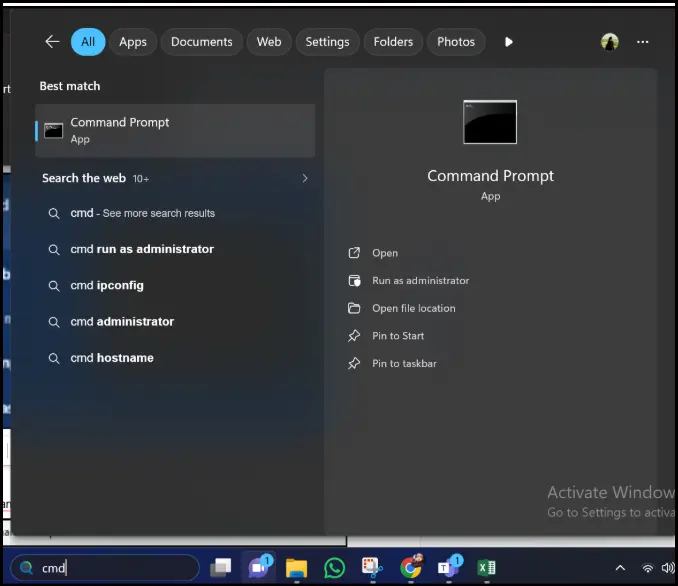This screenshot has height=586, width=678.
Task: Expand Search the web chevron
Action: point(305,178)
